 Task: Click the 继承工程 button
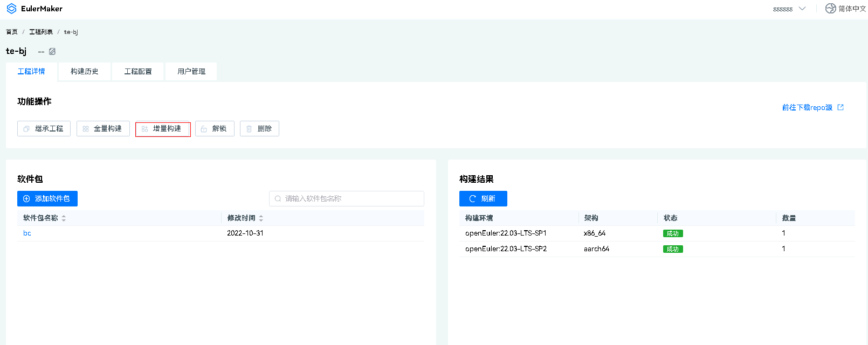(44, 129)
